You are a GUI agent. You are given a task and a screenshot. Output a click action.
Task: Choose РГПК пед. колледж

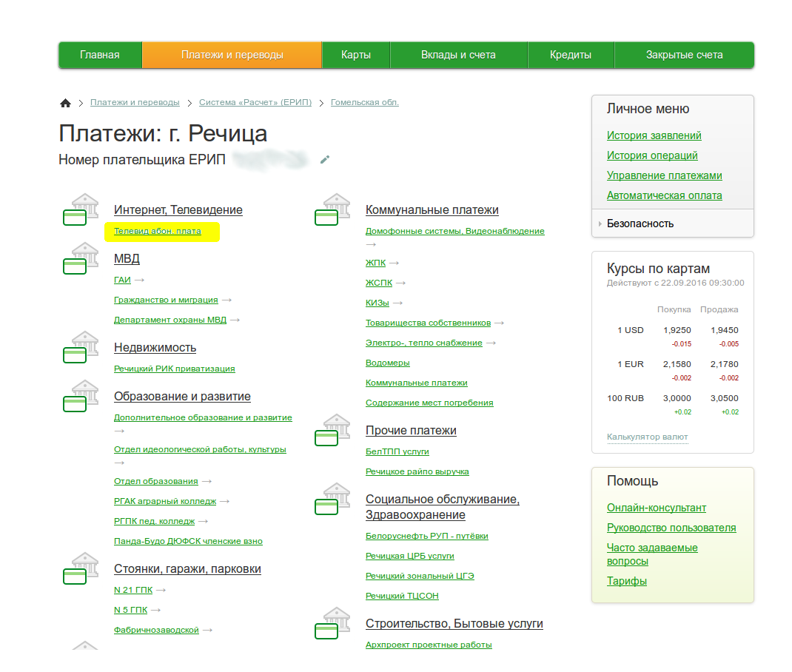(154, 522)
